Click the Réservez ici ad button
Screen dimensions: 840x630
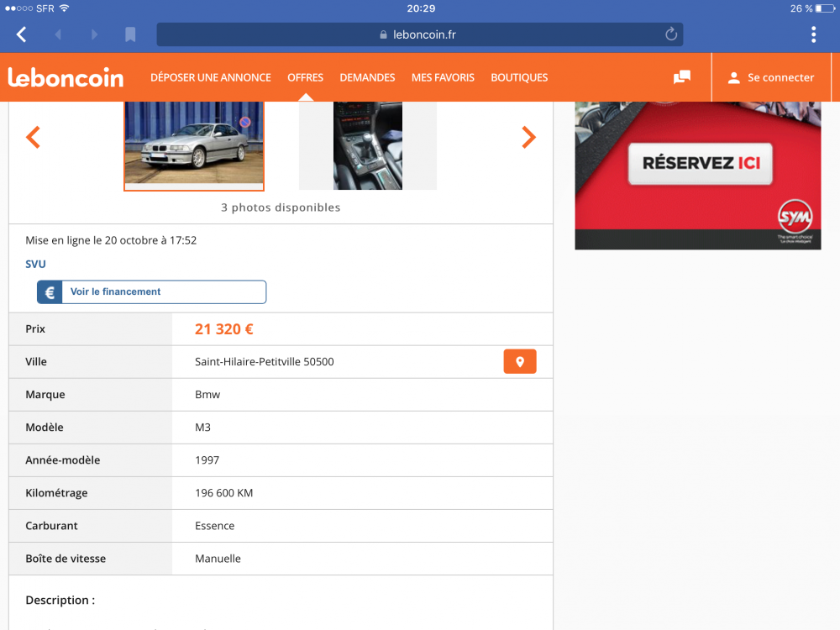(x=701, y=163)
